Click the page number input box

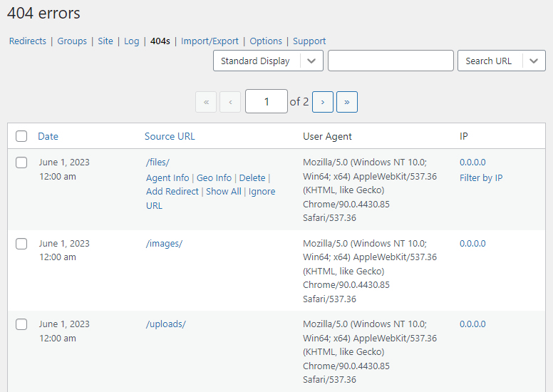(266, 102)
